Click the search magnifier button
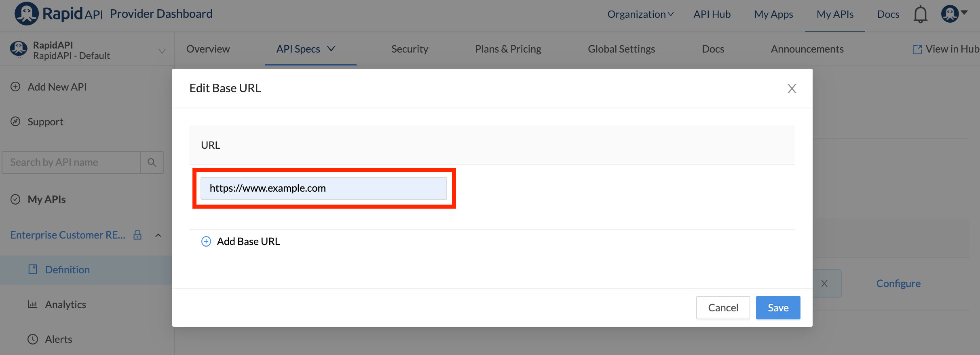The width and height of the screenshot is (980, 355). (x=152, y=163)
